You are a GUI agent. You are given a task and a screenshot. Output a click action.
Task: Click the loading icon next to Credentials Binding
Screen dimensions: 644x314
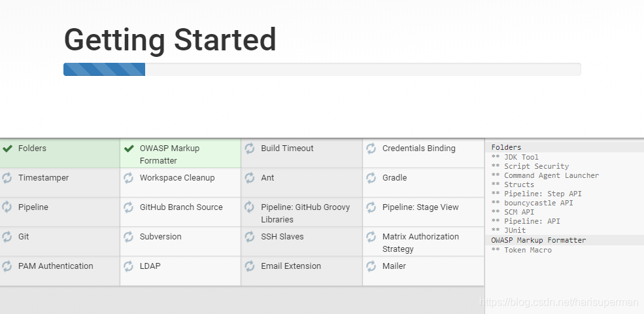[x=371, y=148]
